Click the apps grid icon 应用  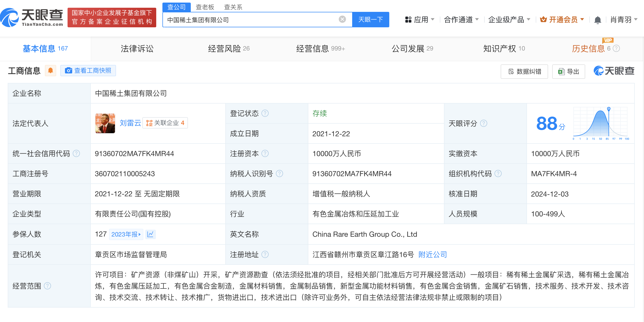click(408, 20)
